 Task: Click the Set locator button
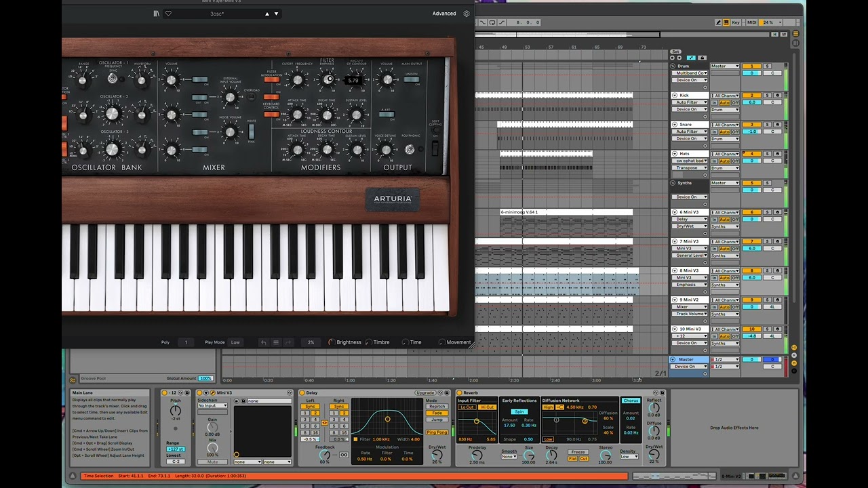coord(675,52)
